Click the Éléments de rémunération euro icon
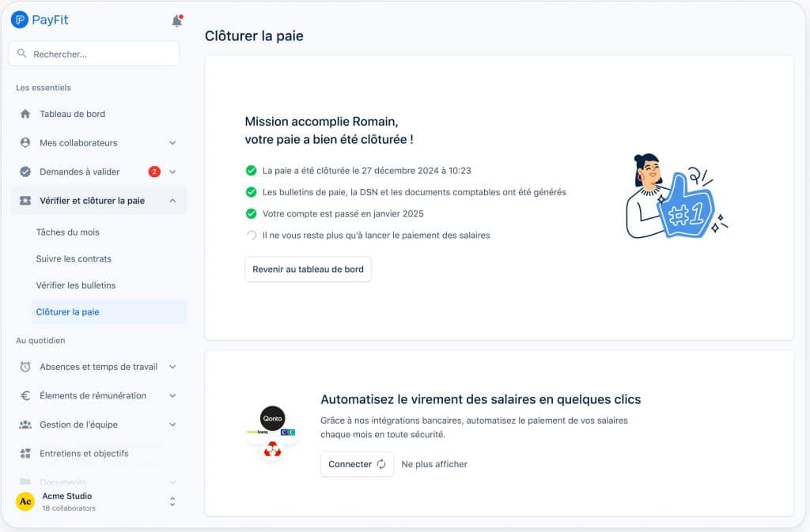This screenshot has width=810, height=532. point(24,395)
